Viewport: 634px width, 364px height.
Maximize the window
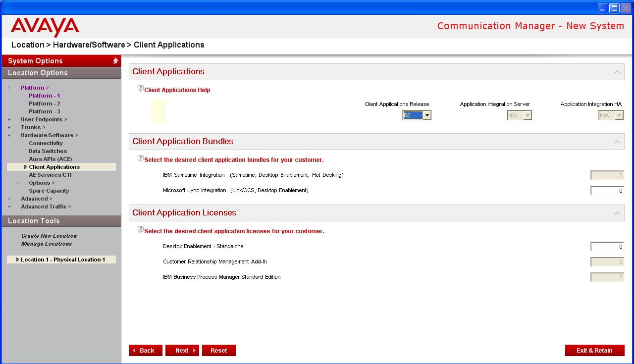[x=615, y=8]
